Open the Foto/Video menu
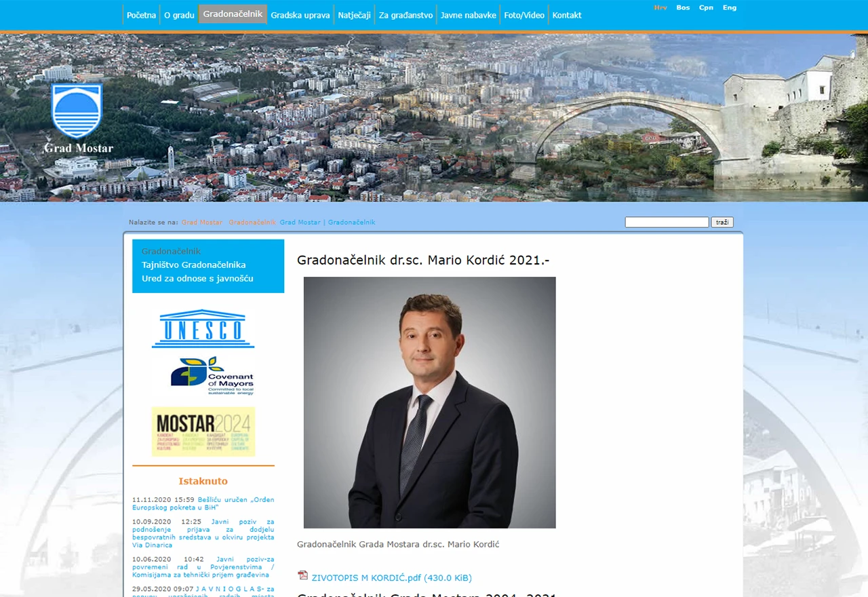This screenshot has height=597, width=868. tap(524, 15)
